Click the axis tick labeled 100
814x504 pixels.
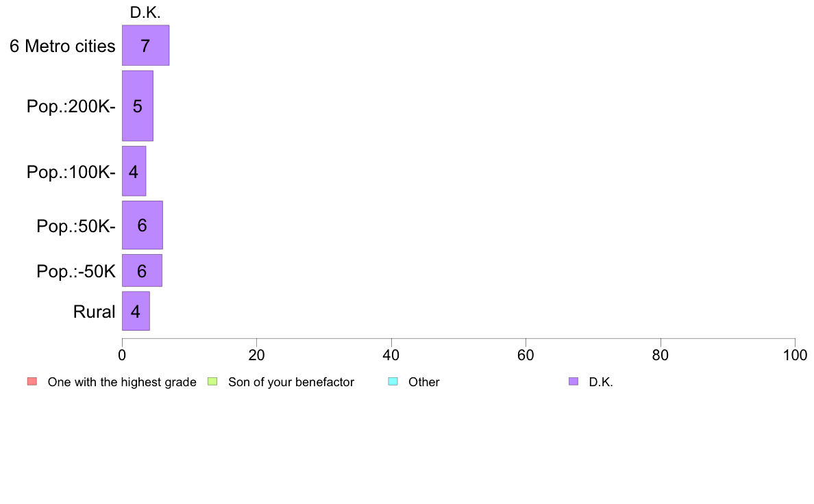795,355
